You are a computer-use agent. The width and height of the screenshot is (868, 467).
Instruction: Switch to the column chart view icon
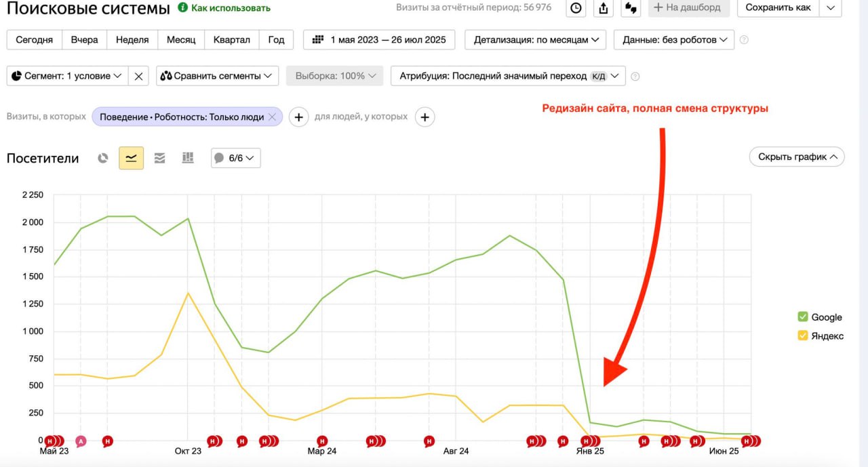[188, 158]
